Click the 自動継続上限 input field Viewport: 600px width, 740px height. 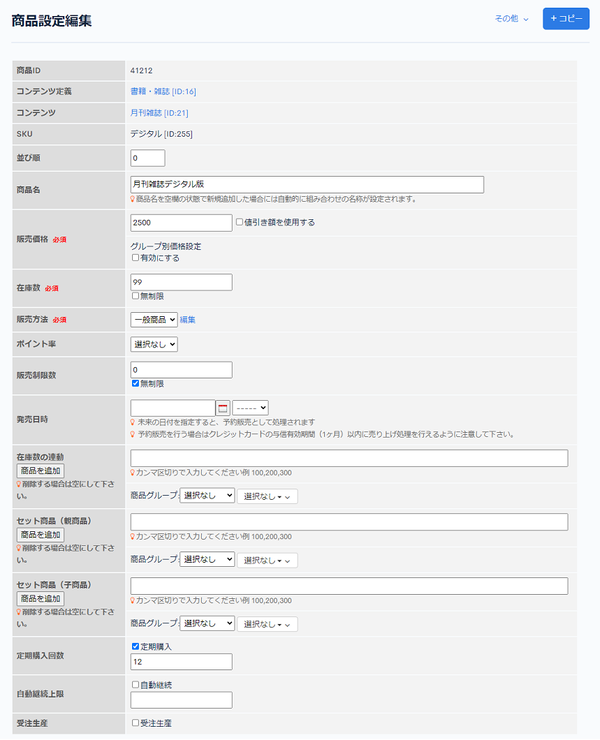181,700
